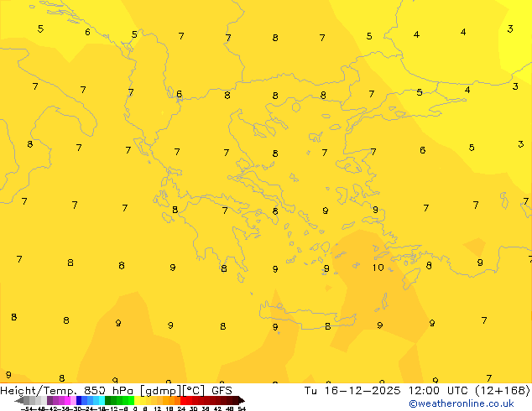
Task: Select the bright red legend swatch
Action: 184,400
